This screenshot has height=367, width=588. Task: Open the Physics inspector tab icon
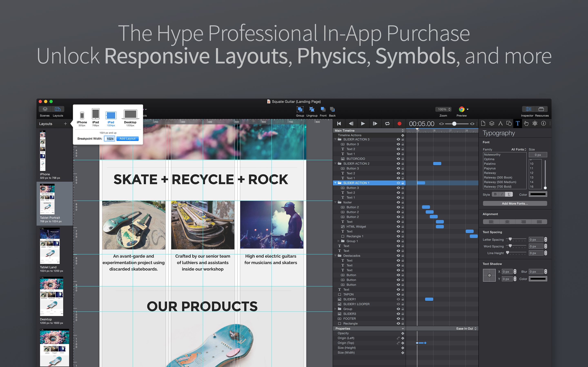coord(535,124)
